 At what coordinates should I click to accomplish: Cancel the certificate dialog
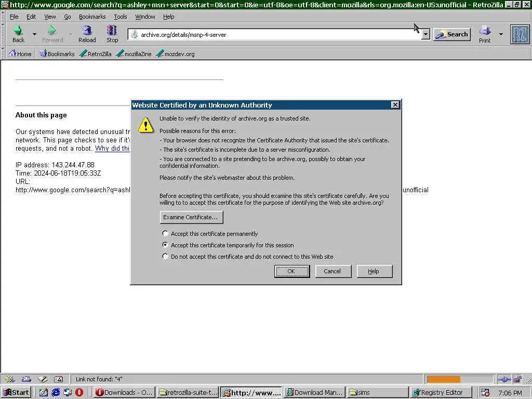click(333, 271)
